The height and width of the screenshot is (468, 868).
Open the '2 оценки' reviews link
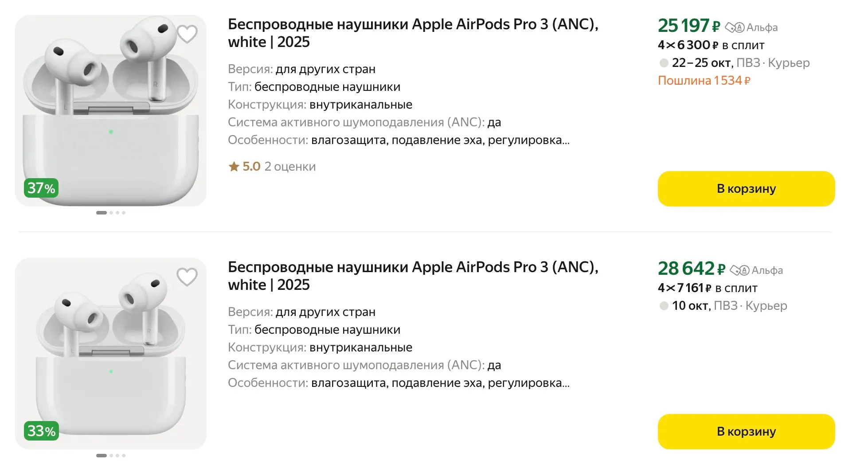[x=290, y=167]
